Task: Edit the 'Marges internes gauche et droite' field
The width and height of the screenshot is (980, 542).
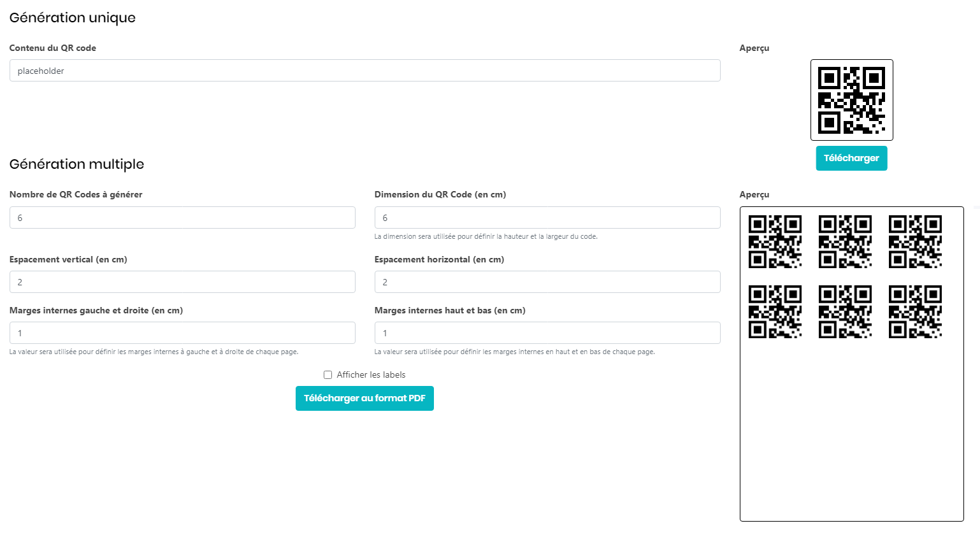Action: 182,333
